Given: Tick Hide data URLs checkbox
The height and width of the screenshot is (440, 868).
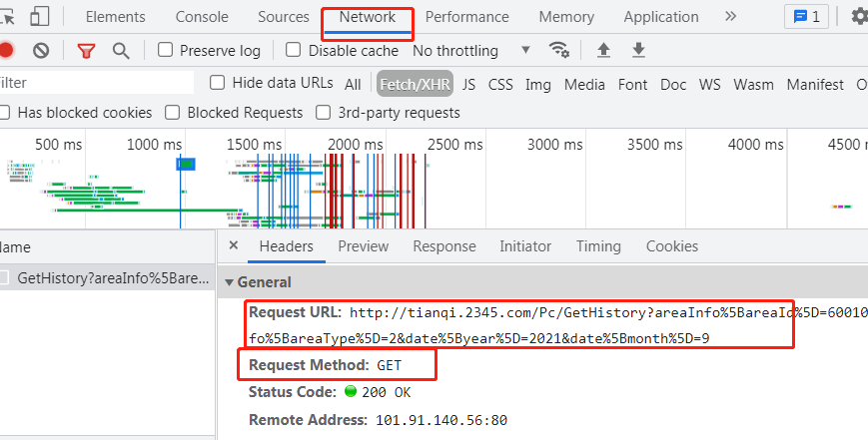Looking at the screenshot, I should [x=218, y=83].
